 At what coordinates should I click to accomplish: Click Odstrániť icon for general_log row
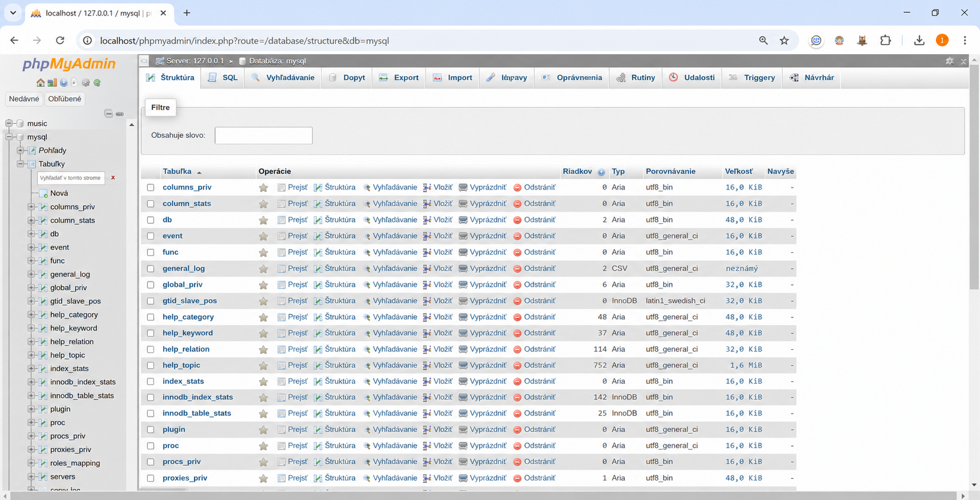[517, 269]
